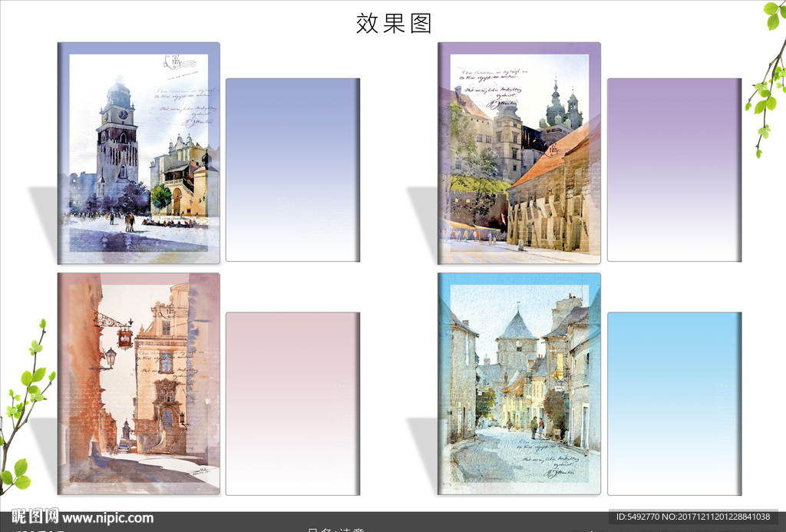Click the 效果图 heading

[x=394, y=23]
